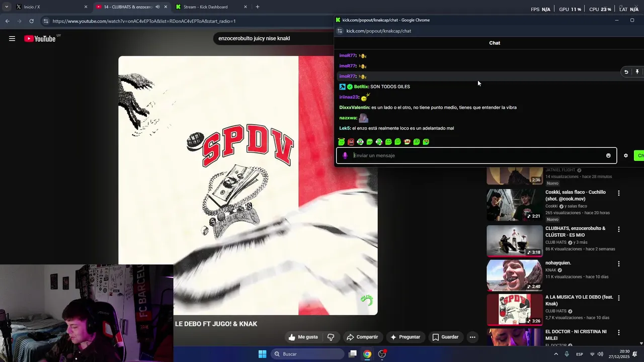Close the Stream - Kick Dashboard tab

tap(246, 7)
